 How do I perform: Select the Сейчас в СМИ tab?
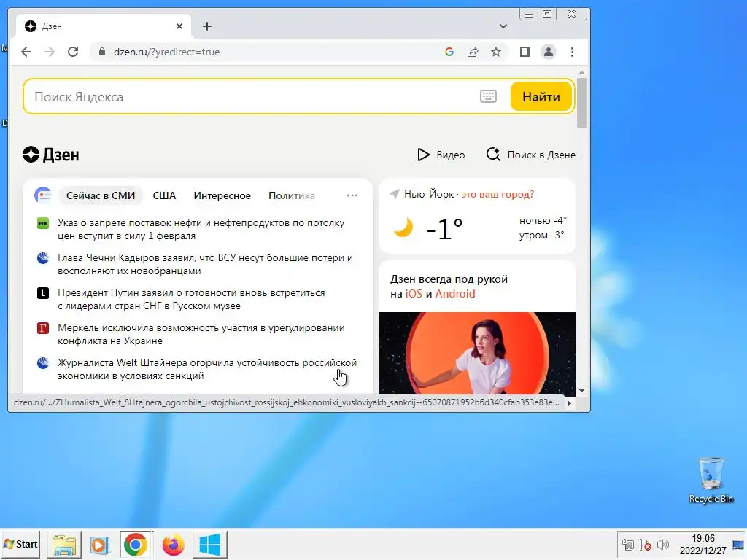click(101, 195)
